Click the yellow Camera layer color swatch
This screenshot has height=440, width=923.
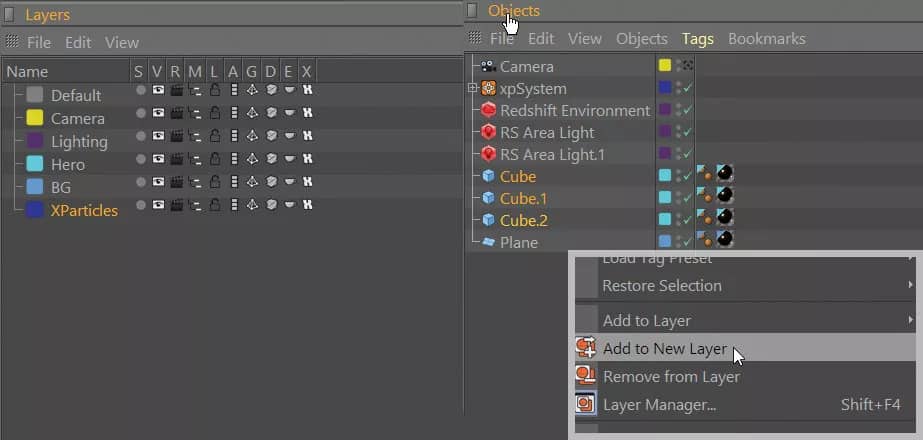pyautogui.click(x=35, y=118)
